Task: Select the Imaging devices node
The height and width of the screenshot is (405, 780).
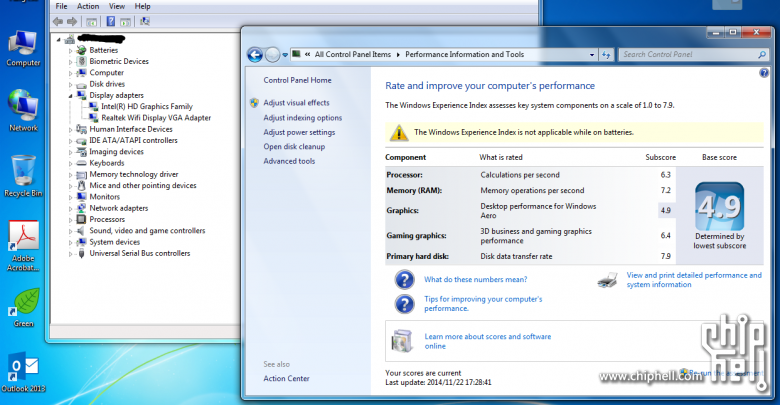Action: [116, 152]
